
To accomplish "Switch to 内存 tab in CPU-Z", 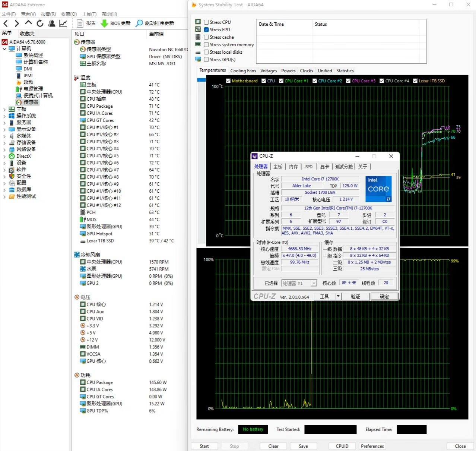I will (x=293, y=167).
